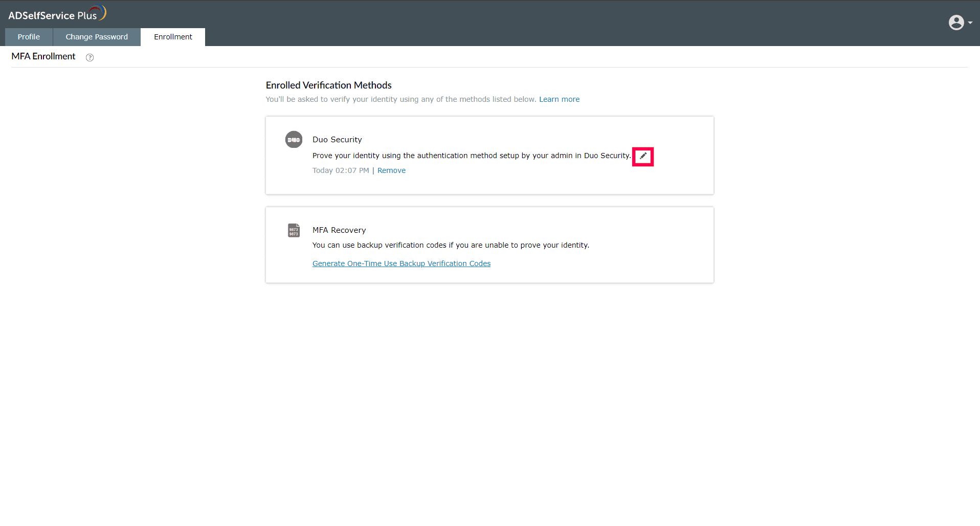This screenshot has height=526, width=980.
Task: Generate One-Time Use Backup Verification Codes
Action: click(x=402, y=264)
